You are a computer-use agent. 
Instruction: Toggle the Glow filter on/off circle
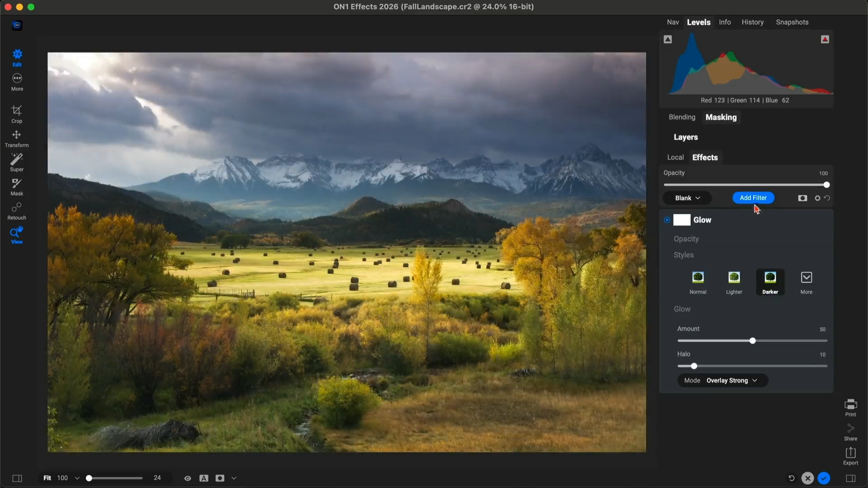[667, 220]
